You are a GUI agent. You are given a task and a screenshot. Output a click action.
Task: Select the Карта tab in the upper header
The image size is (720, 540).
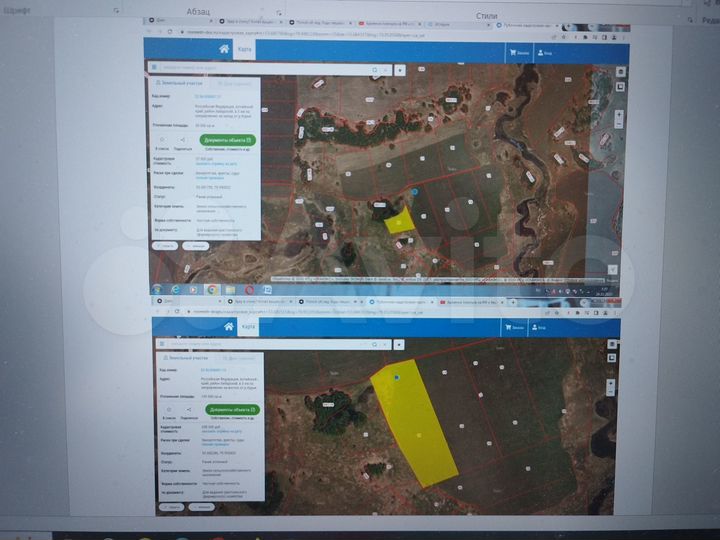(x=246, y=51)
